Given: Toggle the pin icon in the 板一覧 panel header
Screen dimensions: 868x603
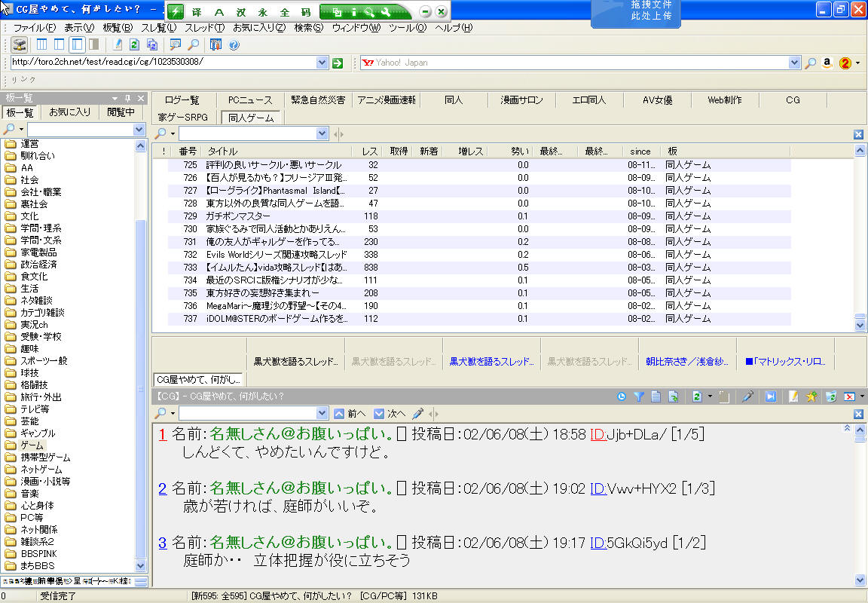Looking at the screenshot, I should 128,98.
